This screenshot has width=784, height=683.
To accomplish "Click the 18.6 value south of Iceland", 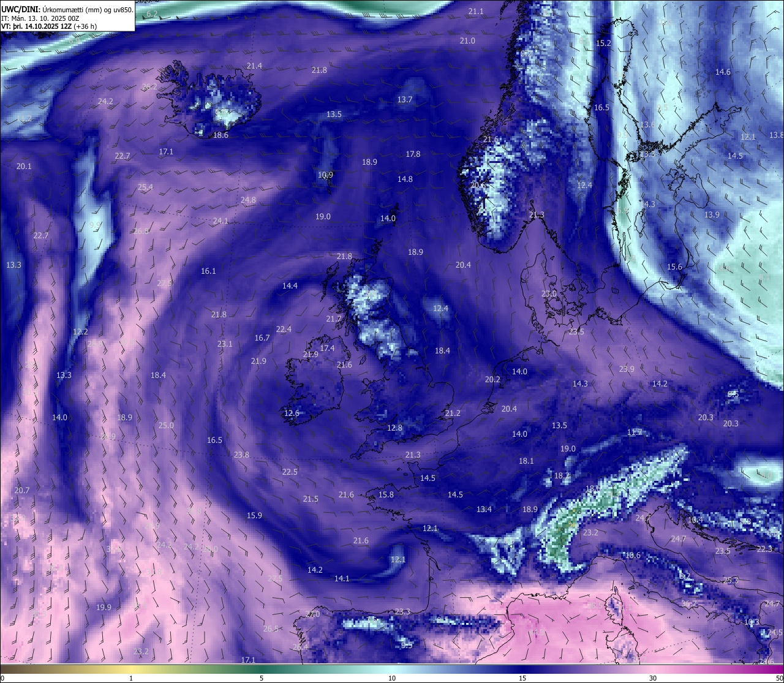I will pyautogui.click(x=221, y=135).
